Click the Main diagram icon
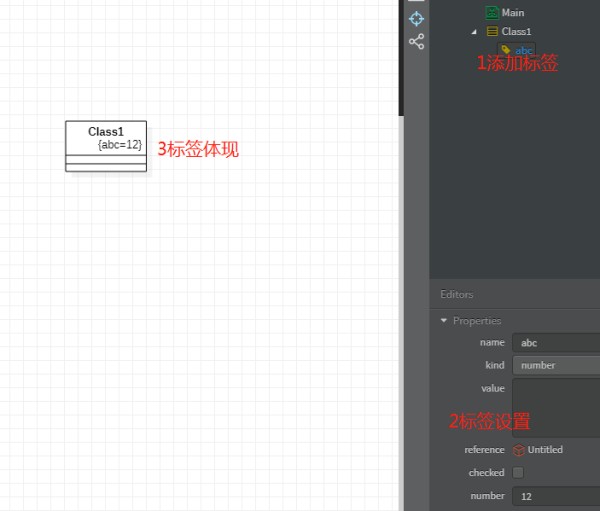 [x=492, y=13]
